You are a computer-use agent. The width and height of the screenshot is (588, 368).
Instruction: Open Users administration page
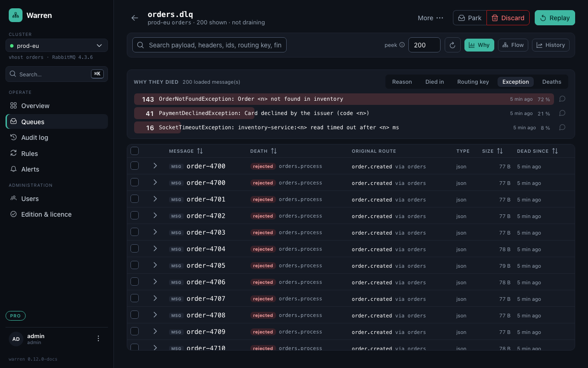[x=57, y=199]
